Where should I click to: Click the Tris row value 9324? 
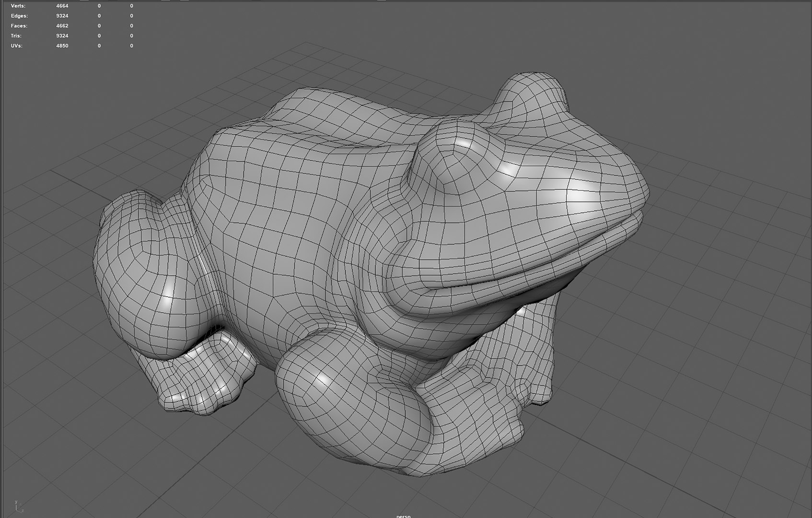pyautogui.click(x=62, y=36)
